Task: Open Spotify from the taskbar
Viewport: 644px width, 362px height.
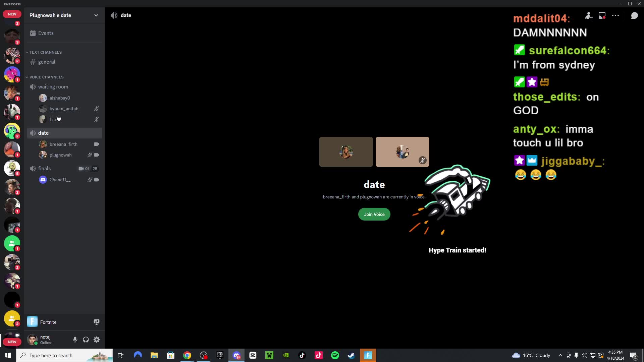Action: tap(335, 355)
